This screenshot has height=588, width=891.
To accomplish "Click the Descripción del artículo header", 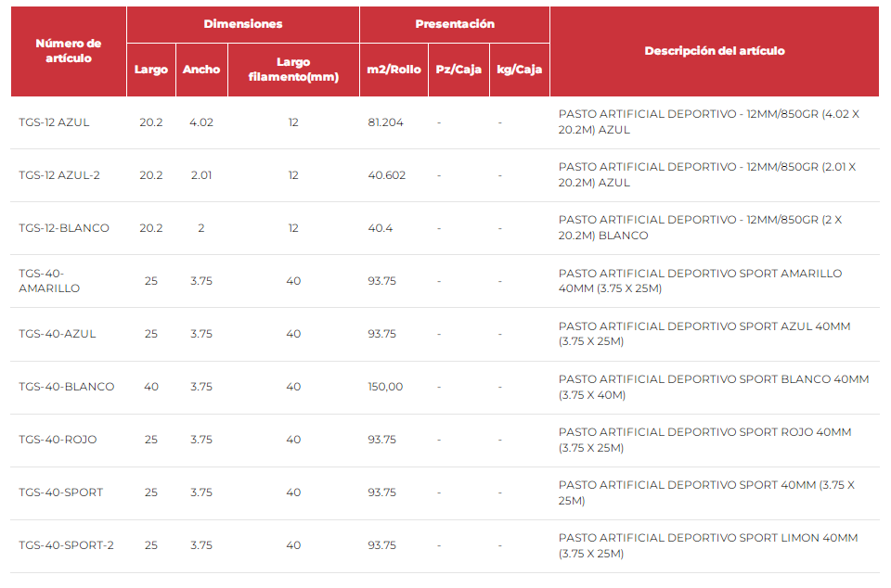I will click(715, 51).
